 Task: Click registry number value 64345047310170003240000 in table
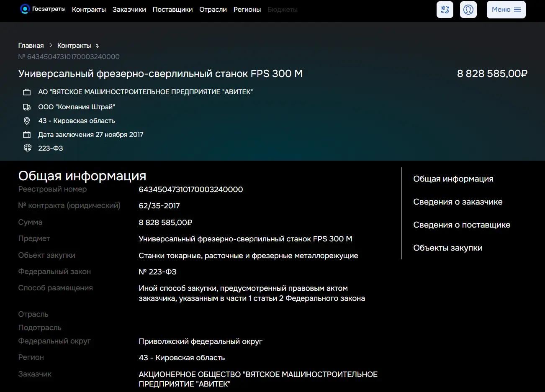[191, 190]
